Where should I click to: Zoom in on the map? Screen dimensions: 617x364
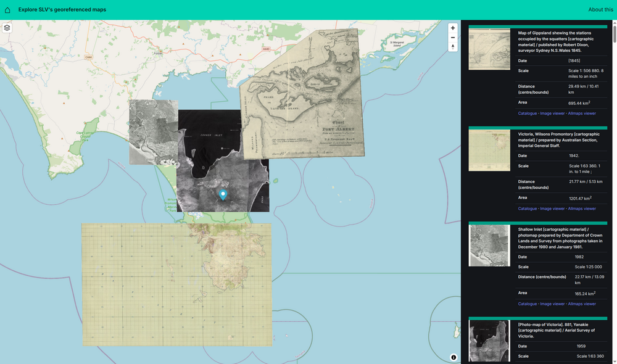click(x=453, y=28)
